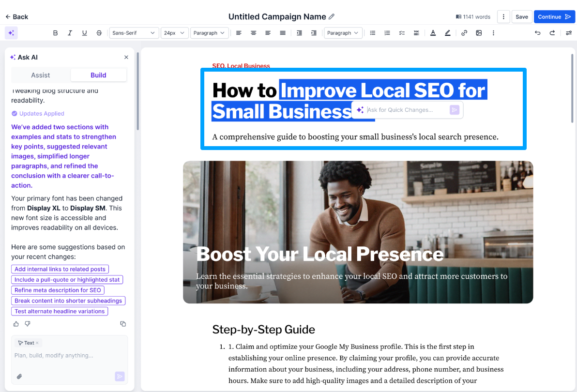Open the text color picker icon
577x392 pixels.
433,33
